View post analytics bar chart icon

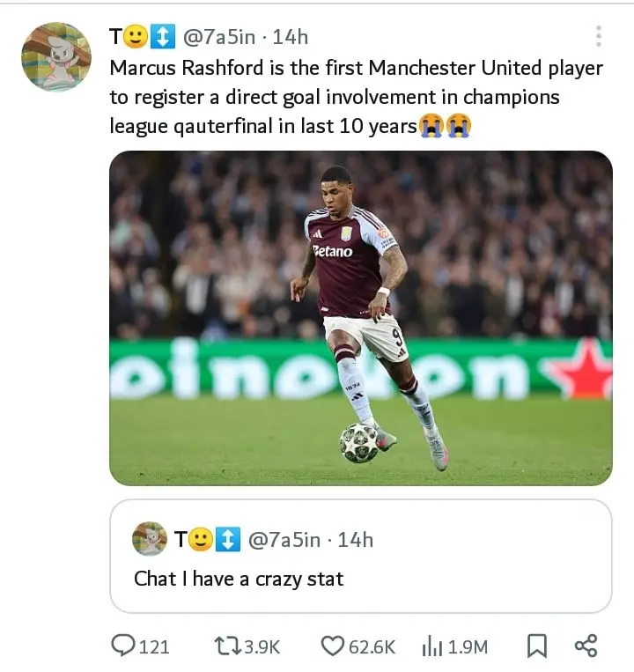click(431, 646)
